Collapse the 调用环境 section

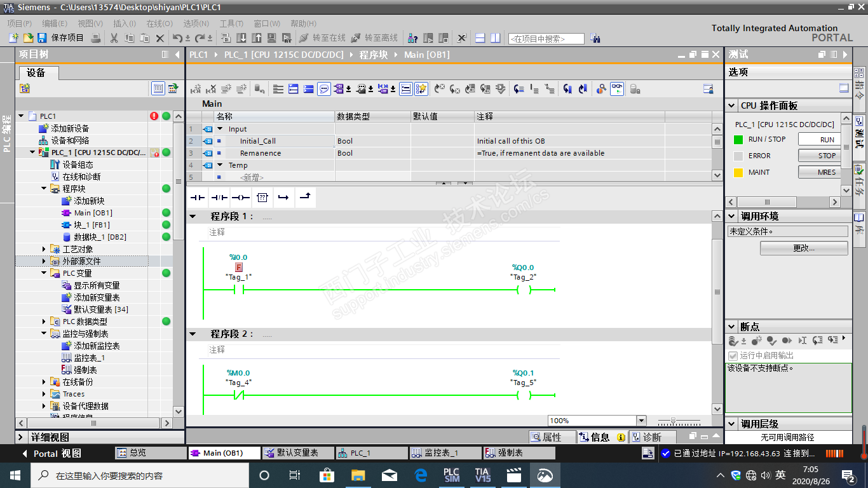[732, 216]
